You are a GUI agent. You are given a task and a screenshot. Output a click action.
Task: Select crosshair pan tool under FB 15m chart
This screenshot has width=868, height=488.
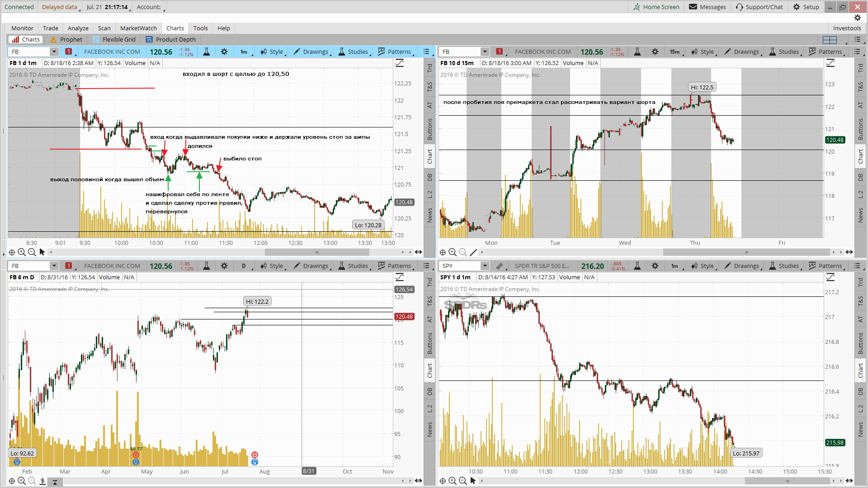pos(443,252)
